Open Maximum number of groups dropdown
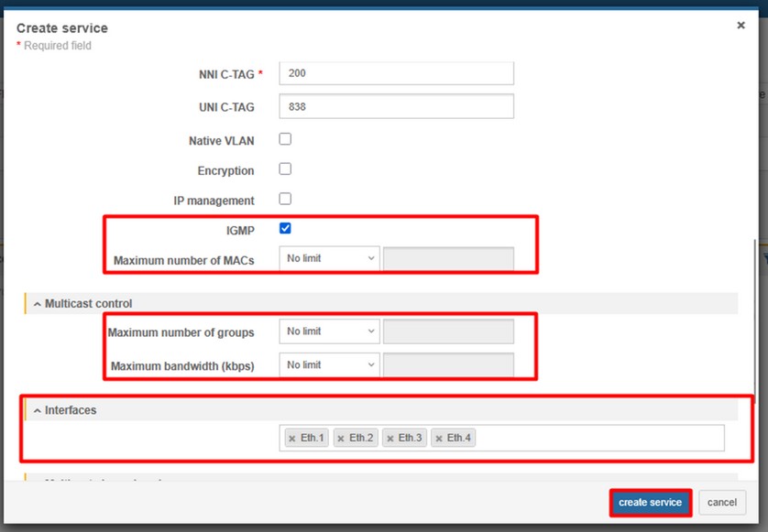This screenshot has width=768, height=532. pyautogui.click(x=329, y=331)
